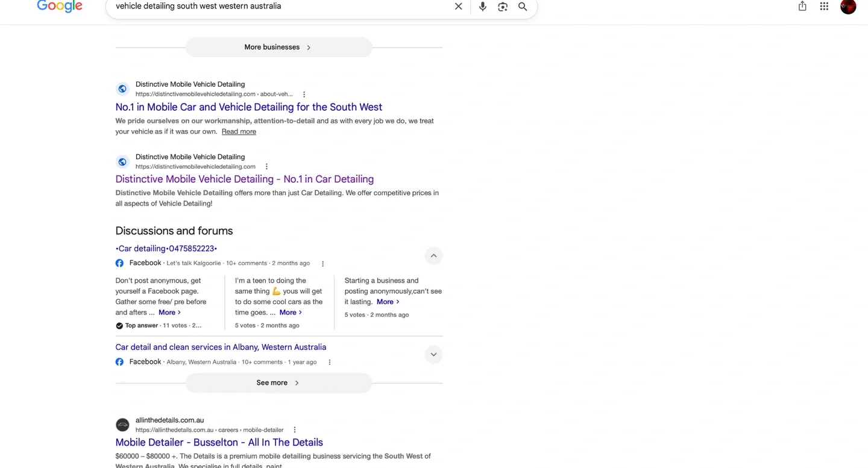Click the share icon in the header
The height and width of the screenshot is (468, 868).
pos(802,6)
